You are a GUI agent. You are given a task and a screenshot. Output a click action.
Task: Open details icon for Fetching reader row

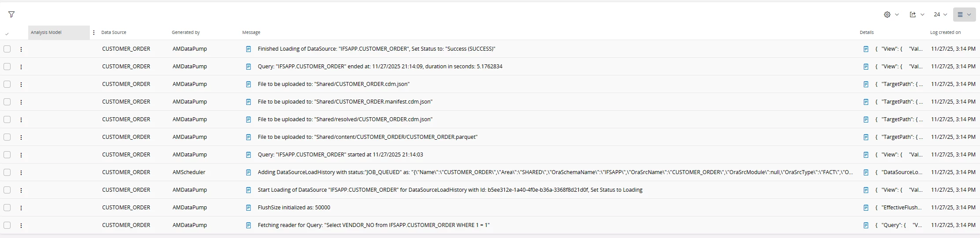866,225
